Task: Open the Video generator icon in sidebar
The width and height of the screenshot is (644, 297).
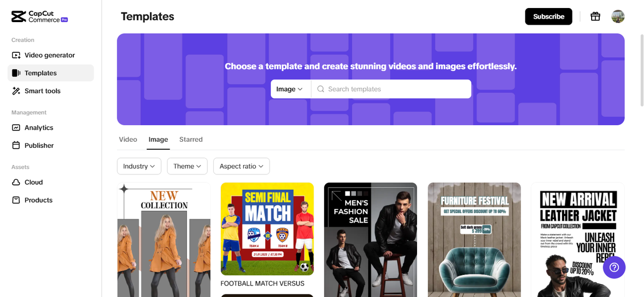Action: tap(16, 55)
